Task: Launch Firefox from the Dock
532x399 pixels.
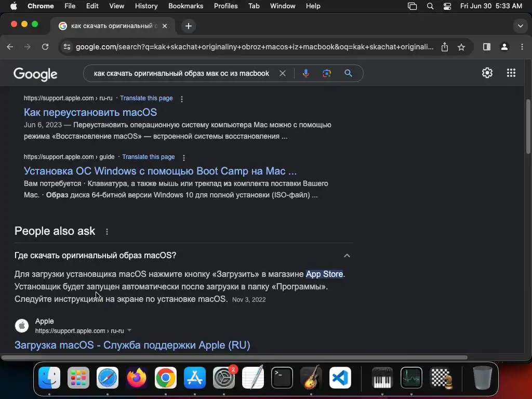Action: [137, 378]
